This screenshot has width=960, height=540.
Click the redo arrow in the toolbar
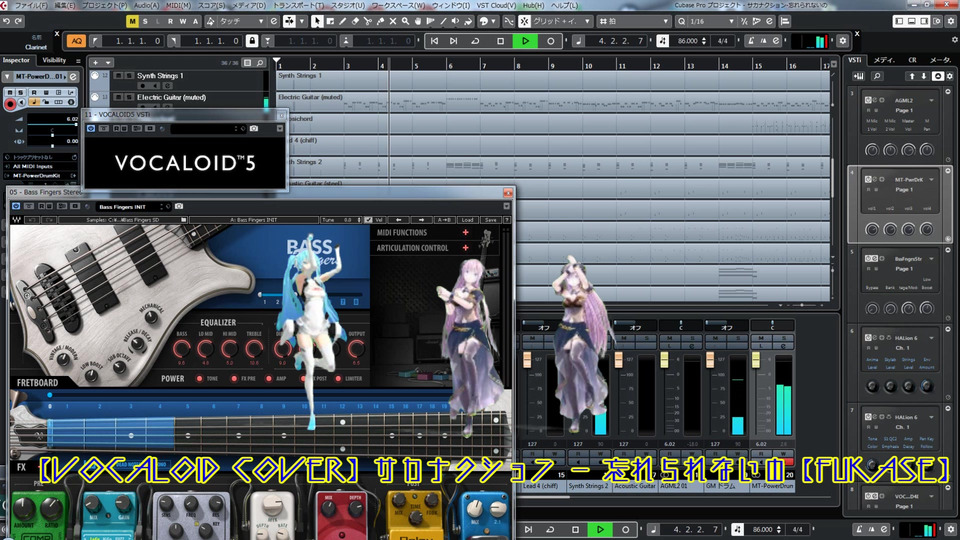(x=18, y=21)
